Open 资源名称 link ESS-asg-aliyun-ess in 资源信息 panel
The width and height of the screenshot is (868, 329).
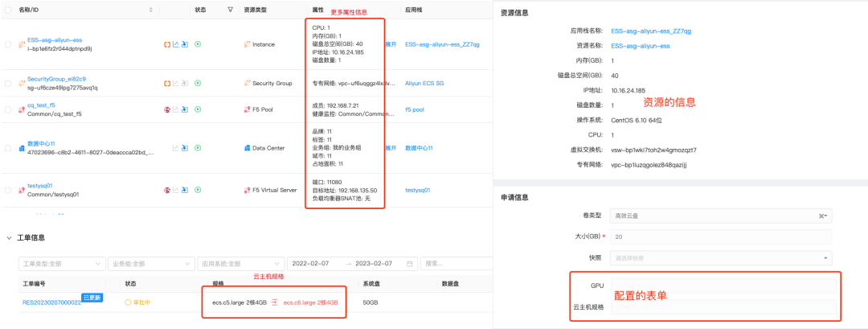(x=641, y=46)
